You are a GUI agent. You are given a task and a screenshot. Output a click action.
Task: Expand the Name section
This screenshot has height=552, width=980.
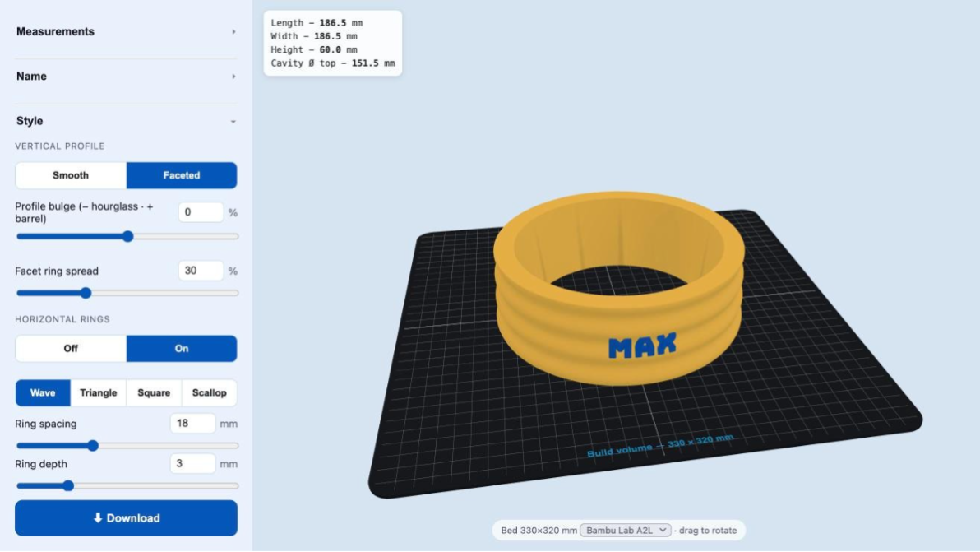coord(126,77)
